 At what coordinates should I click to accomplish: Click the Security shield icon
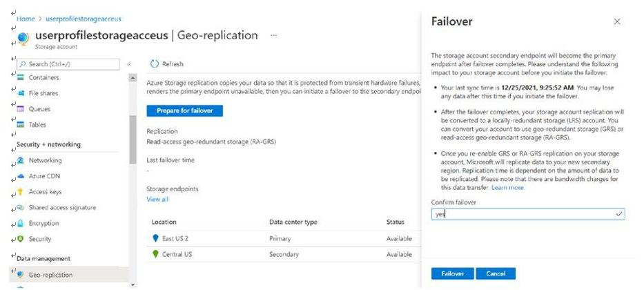coord(21,239)
